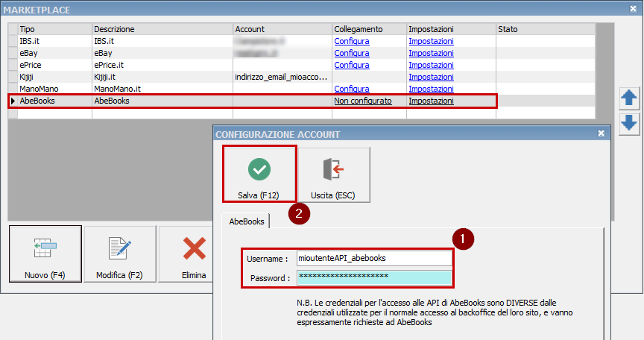Open Configura link for eBay row
Image resolution: width=644 pixels, height=340 pixels.
click(352, 53)
